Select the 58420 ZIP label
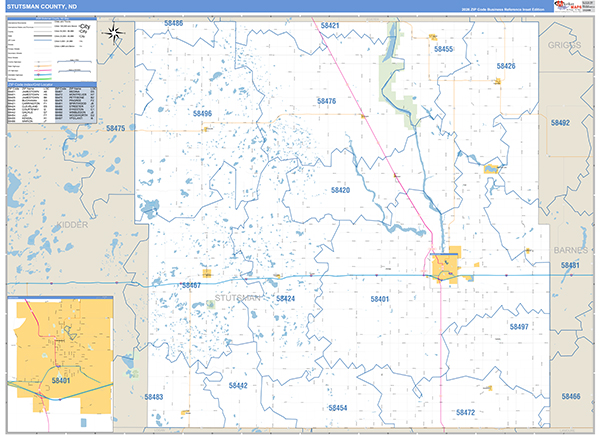This screenshot has height=435, width=600. click(341, 190)
